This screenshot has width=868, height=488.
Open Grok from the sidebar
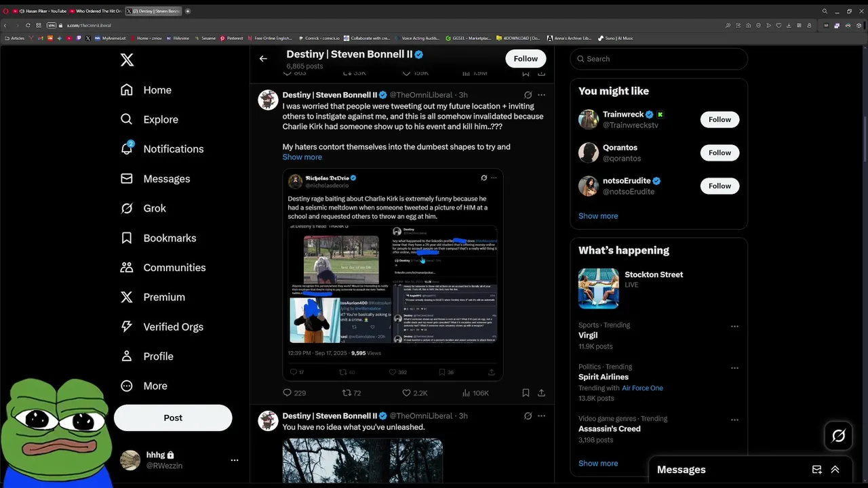[x=143, y=208]
